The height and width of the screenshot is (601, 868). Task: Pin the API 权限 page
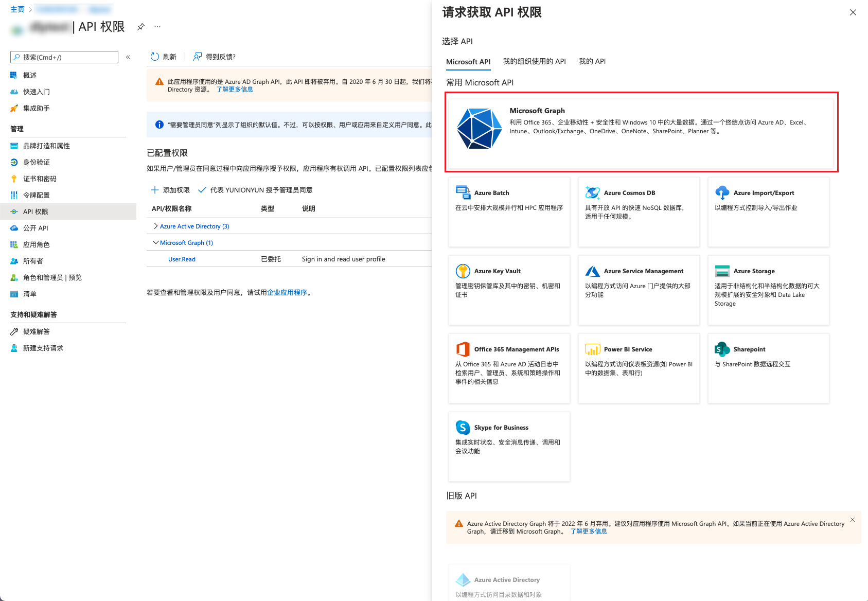pos(141,27)
